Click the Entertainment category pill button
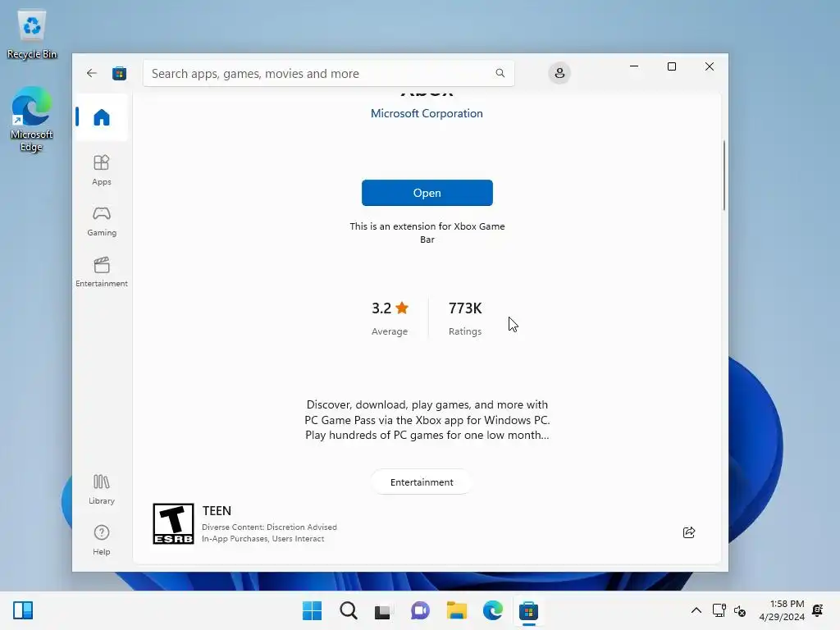Viewport: 840px width, 630px height. pyautogui.click(x=422, y=482)
